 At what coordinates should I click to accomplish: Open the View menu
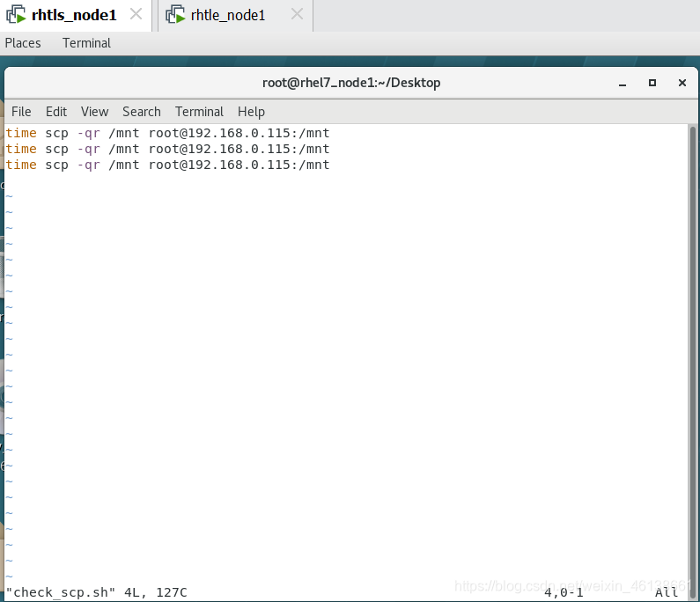point(94,112)
